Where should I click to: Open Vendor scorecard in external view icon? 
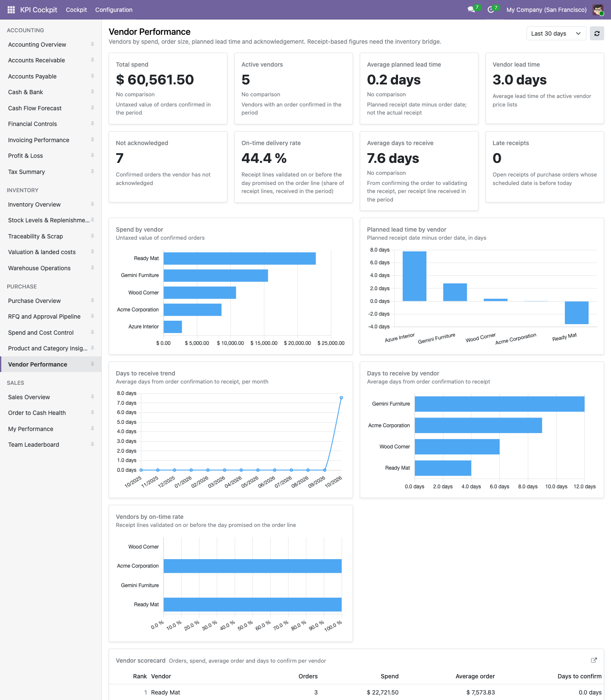coord(594,660)
